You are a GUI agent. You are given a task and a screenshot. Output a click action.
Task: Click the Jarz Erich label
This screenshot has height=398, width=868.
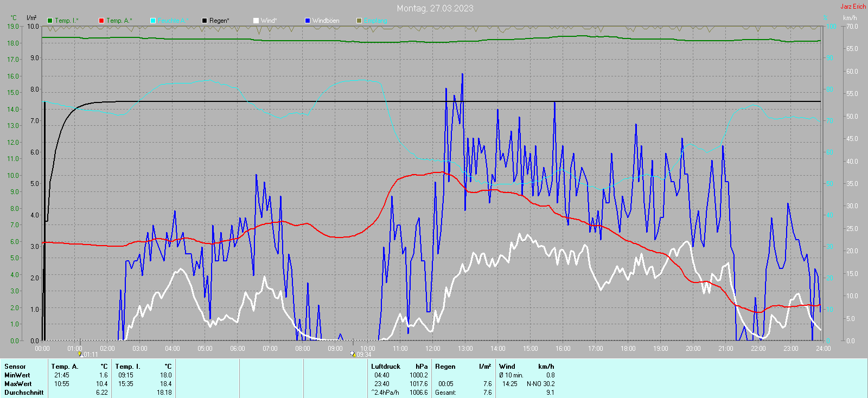pyautogui.click(x=853, y=7)
